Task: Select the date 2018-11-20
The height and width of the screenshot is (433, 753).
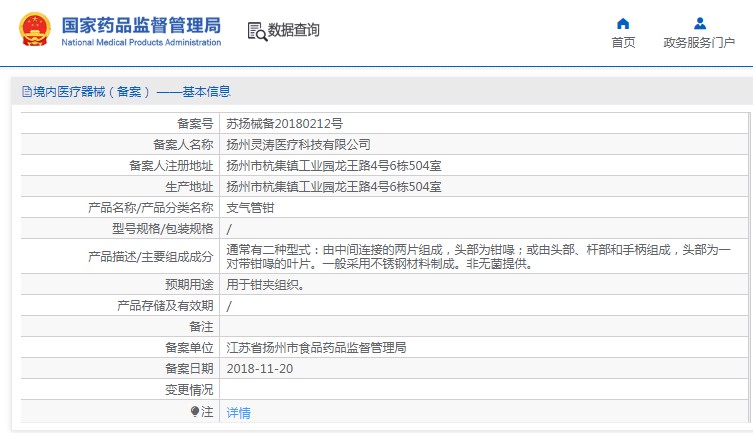Action: [x=260, y=369]
